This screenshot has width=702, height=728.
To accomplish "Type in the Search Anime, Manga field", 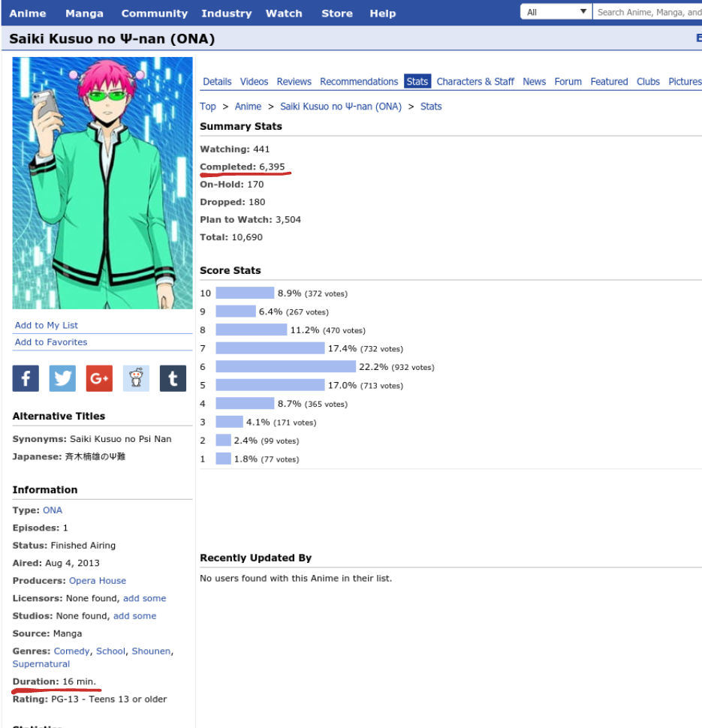I will pos(647,12).
